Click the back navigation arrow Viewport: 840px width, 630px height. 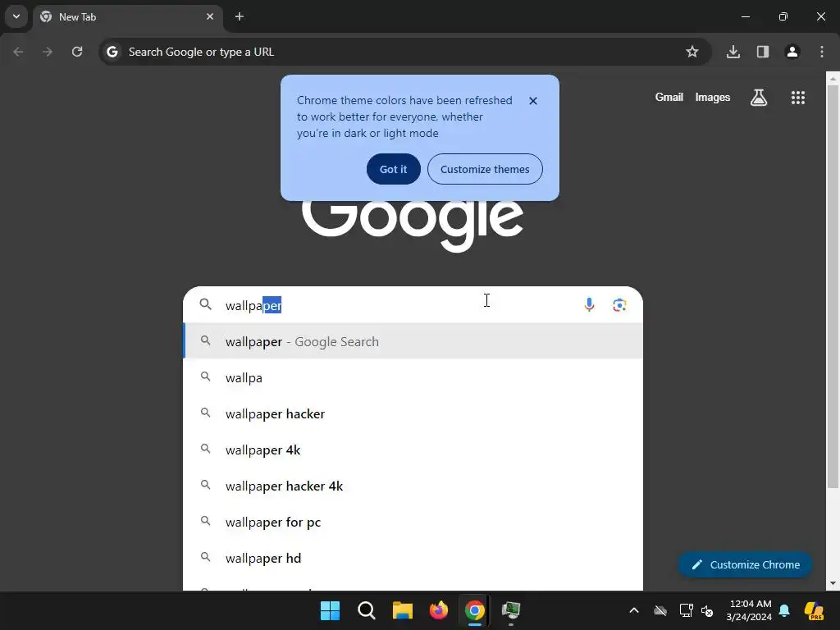point(18,52)
